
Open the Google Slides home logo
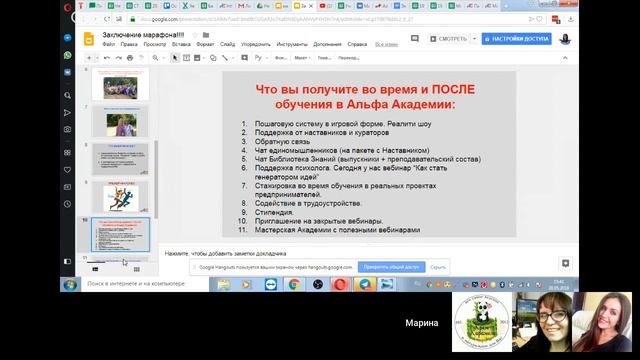(89, 39)
